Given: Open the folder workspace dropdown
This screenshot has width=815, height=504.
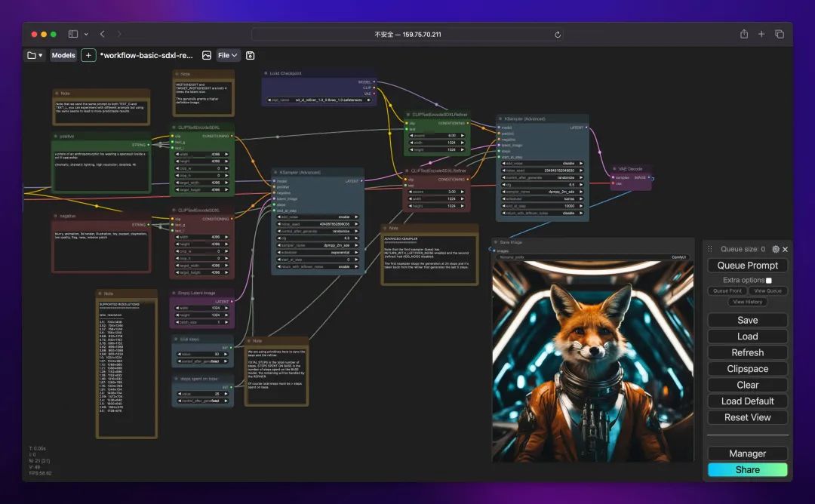Looking at the screenshot, I should tap(35, 55).
